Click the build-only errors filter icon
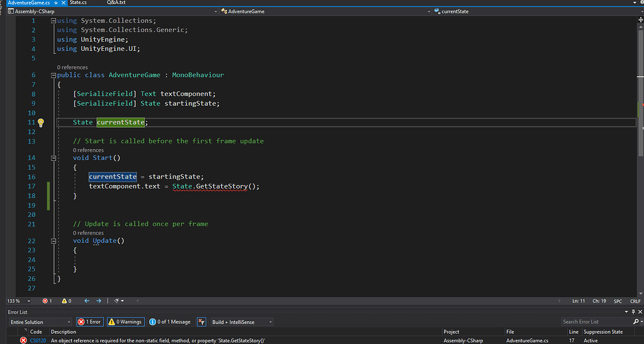 [x=201, y=322]
